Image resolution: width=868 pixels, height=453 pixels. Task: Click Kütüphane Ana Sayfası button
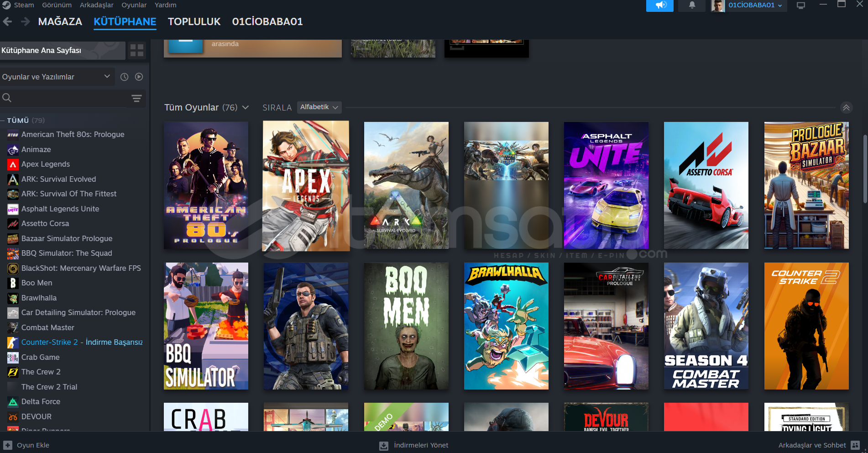point(63,50)
